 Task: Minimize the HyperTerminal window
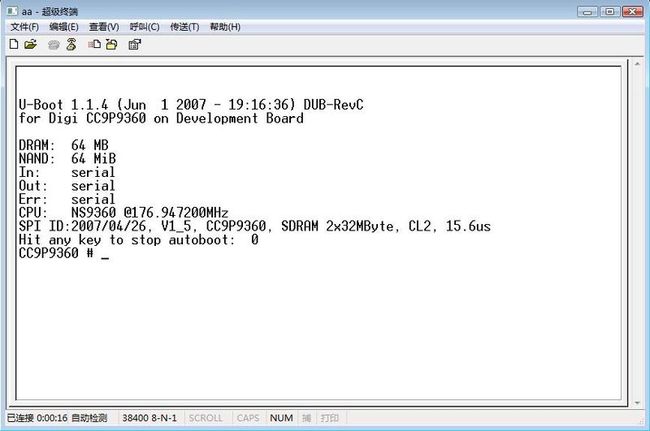[587, 12]
